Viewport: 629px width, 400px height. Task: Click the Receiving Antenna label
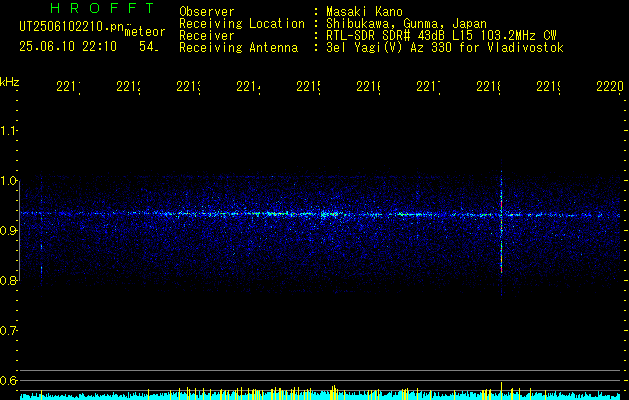point(239,48)
